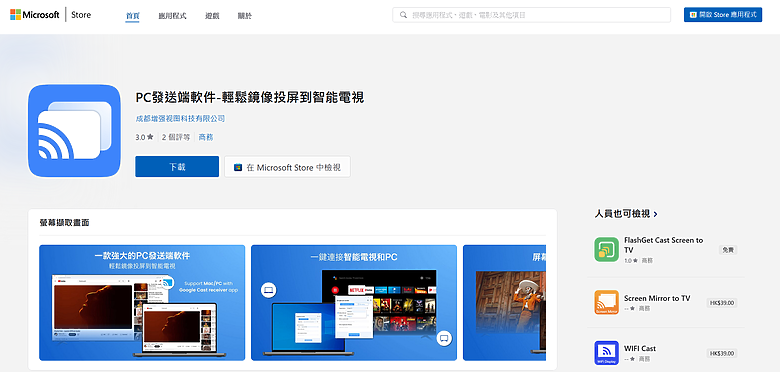Click the FlashGet Cast green app icon
This screenshot has height=372, width=780.
click(x=606, y=250)
